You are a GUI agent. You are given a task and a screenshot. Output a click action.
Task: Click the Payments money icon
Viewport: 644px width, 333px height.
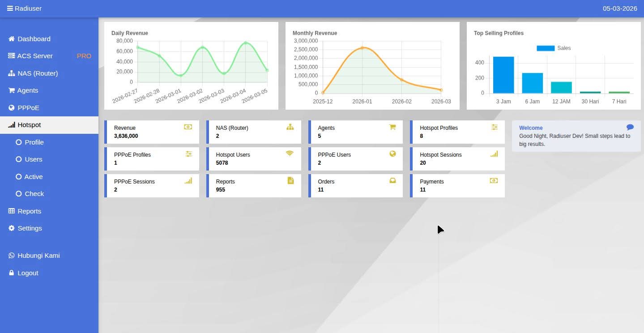click(x=494, y=180)
